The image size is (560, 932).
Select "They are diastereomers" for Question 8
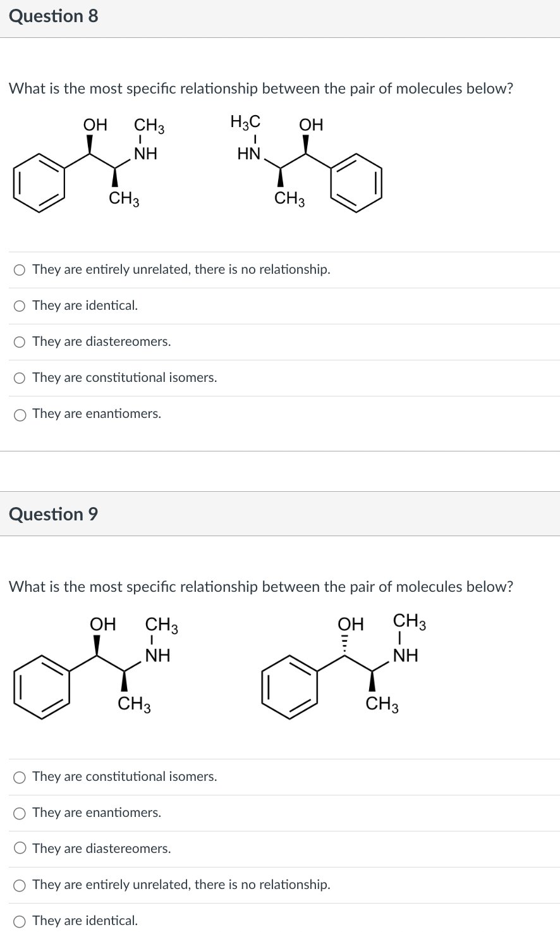[x=20, y=341]
